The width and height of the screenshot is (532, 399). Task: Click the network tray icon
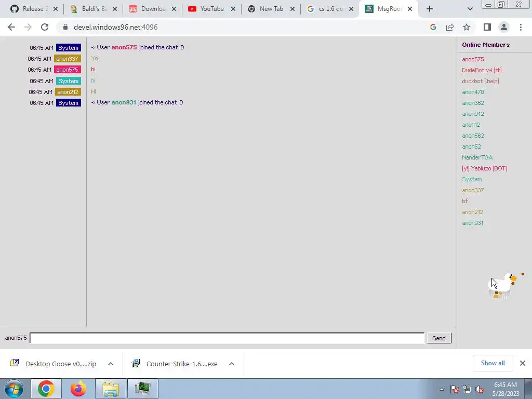[x=467, y=390]
